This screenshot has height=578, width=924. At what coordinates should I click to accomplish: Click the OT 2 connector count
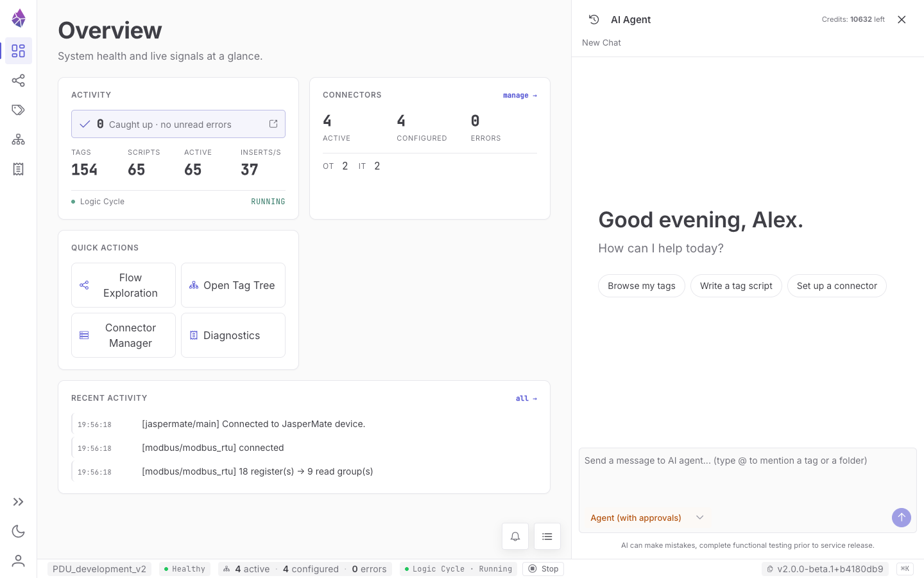coord(336,166)
